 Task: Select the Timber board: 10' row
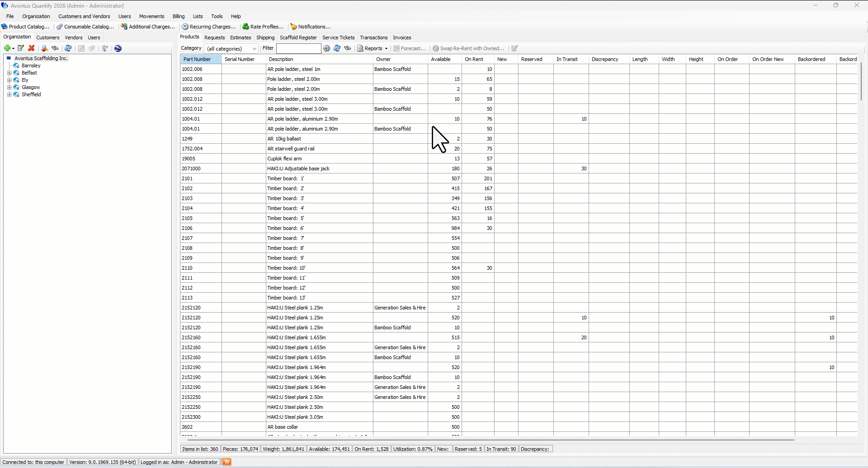coord(519,268)
